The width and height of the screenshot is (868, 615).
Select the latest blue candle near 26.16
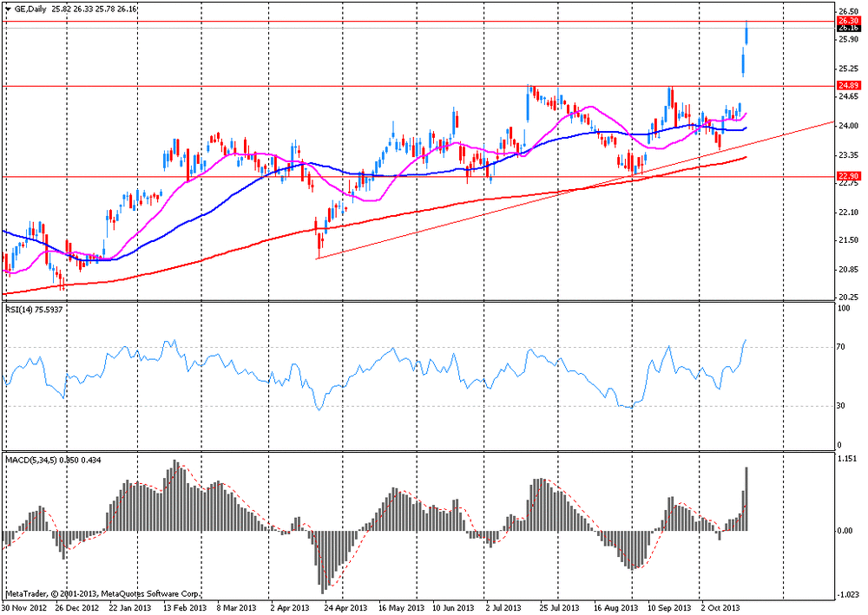click(x=746, y=33)
